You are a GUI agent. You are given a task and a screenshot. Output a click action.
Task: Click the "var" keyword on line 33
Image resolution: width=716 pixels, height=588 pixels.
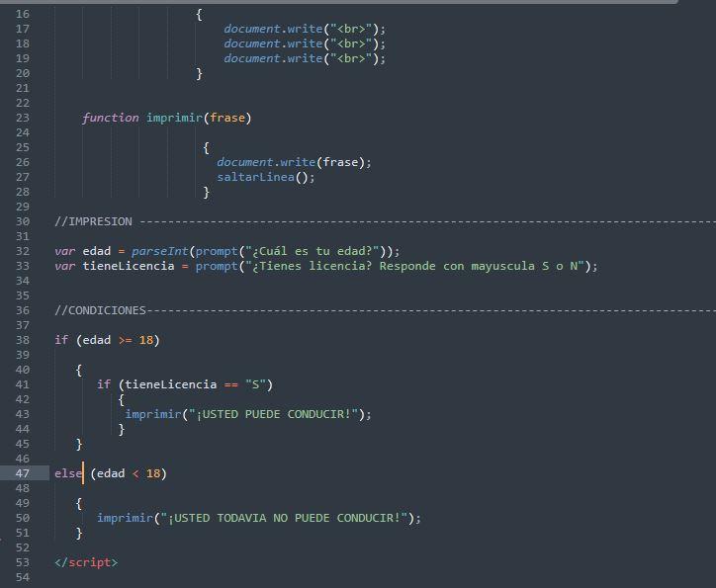click(x=65, y=266)
